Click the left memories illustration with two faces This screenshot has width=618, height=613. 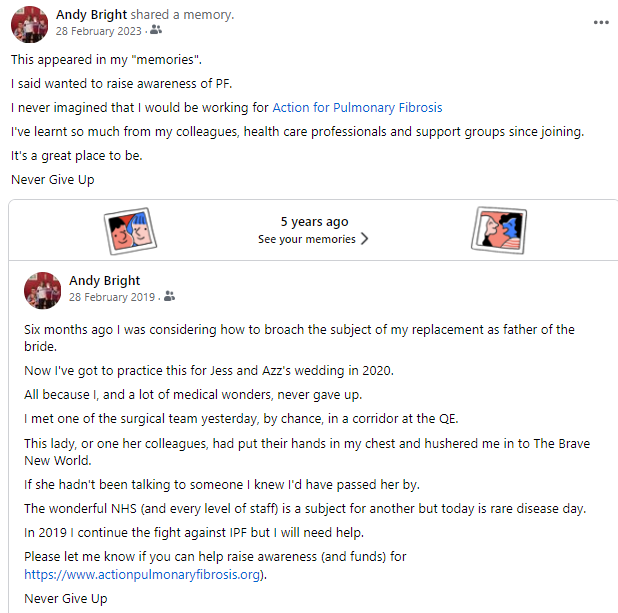[130, 231]
